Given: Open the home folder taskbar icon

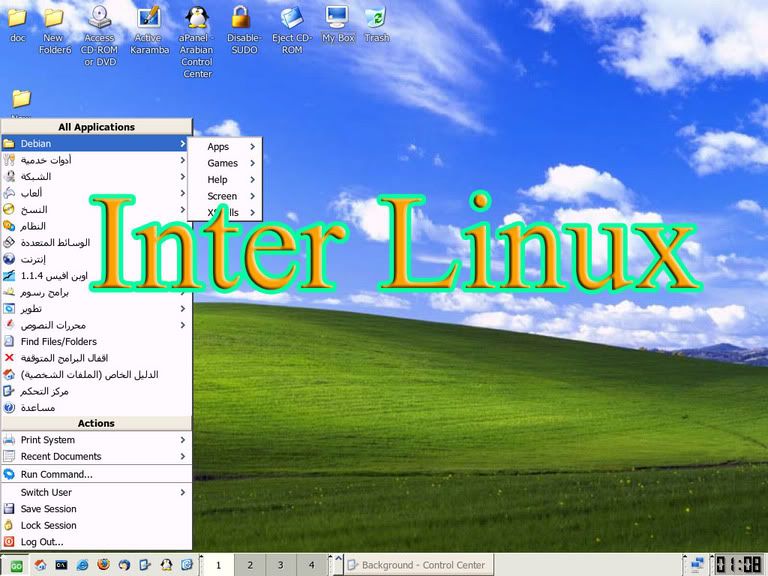Looking at the screenshot, I should pyautogui.click(x=40, y=565).
